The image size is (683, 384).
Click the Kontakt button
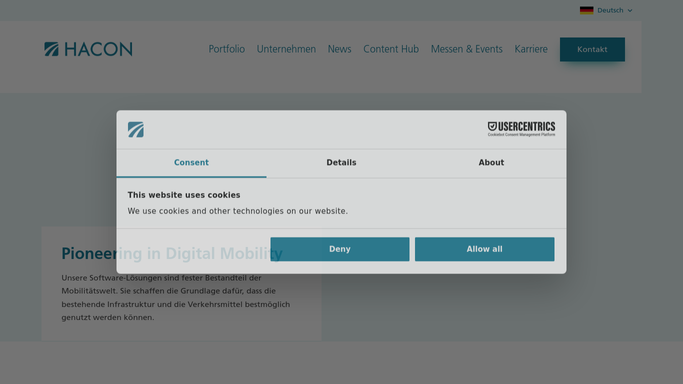(x=592, y=49)
